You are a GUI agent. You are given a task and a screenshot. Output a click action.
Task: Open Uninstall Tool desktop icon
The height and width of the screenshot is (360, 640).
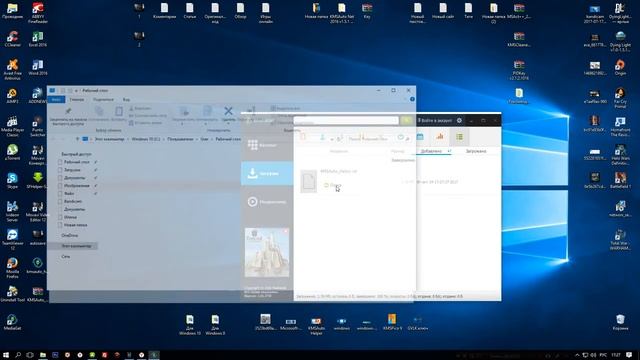tap(12, 294)
